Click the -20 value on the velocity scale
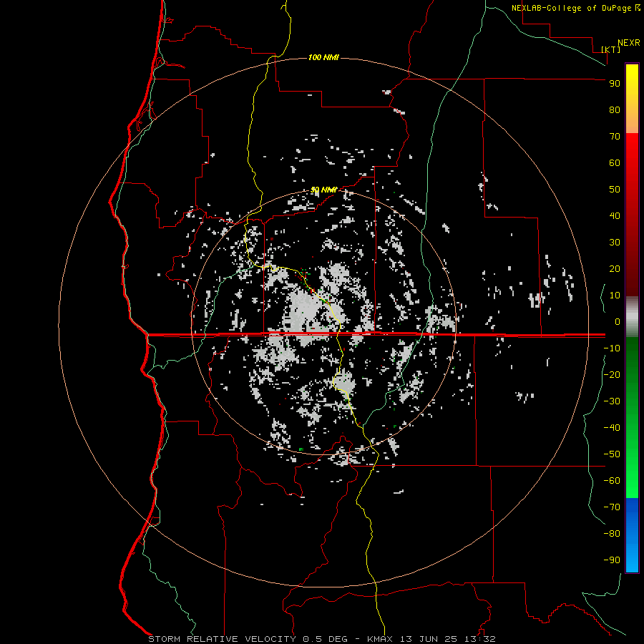Image resolution: width=644 pixels, height=644 pixels. 612,374
